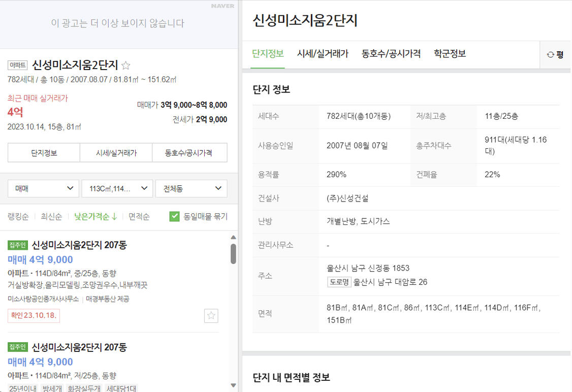Click the 매매 4억 9,000 price of the 저/25층 listing
Viewport: 572px width, 392px height.
click(40, 362)
